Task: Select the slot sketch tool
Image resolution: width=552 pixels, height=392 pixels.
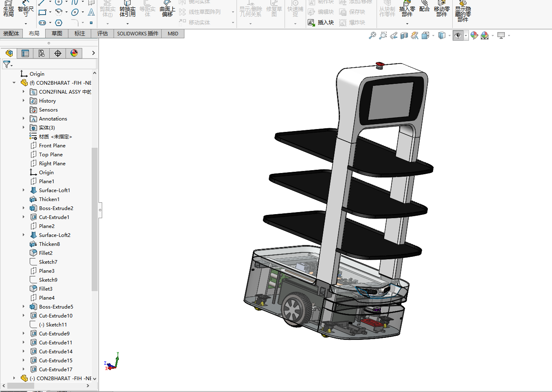Action: (x=42, y=23)
